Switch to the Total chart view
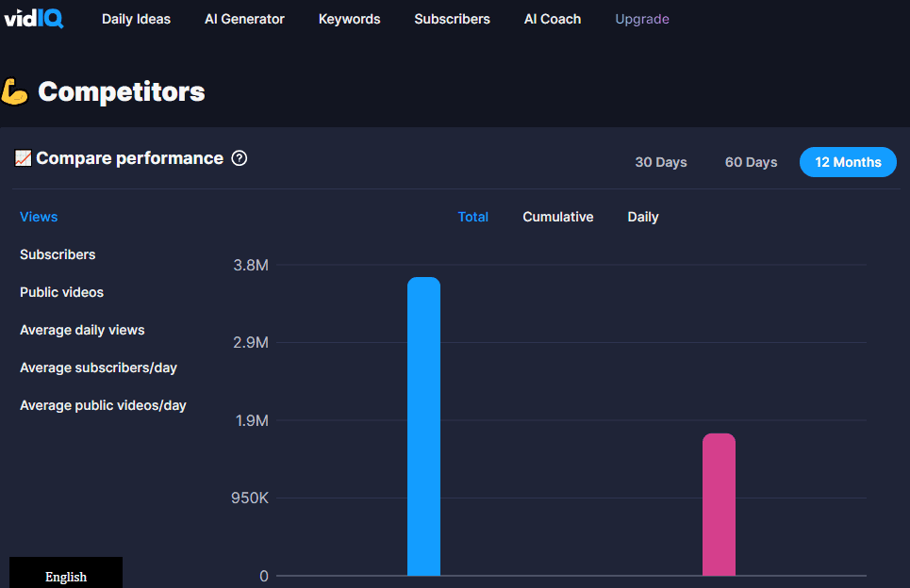The width and height of the screenshot is (910, 588). (472, 217)
